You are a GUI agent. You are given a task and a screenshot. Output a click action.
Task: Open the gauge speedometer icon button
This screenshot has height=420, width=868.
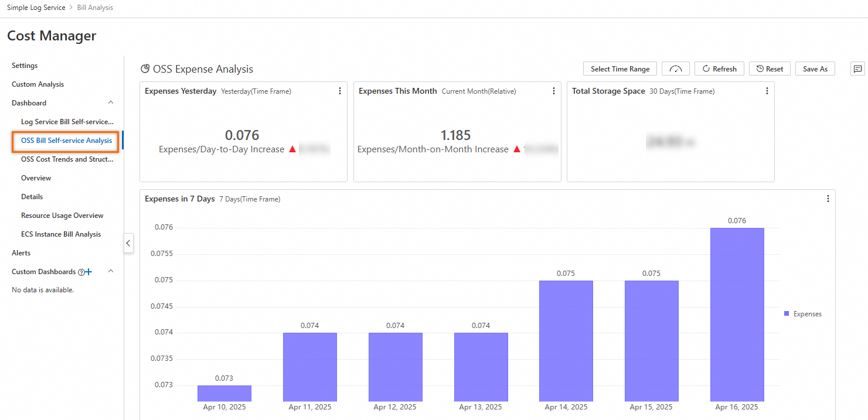(676, 69)
